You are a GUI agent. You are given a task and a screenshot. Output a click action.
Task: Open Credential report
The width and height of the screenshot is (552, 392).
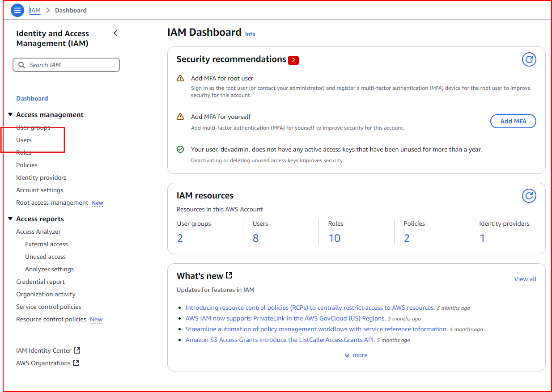(x=41, y=282)
